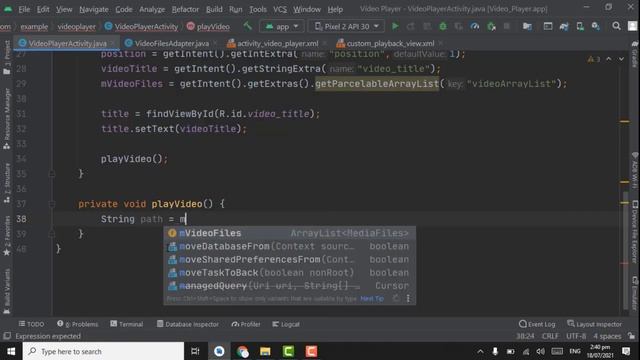Click UTF-8 encoding selector
The image size is (640, 360).
tap(576, 336)
